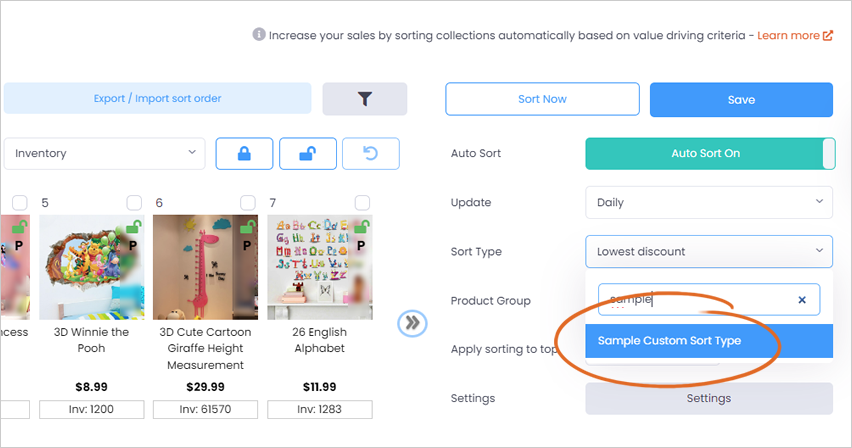The image size is (852, 448).
Task: Click the 26 English Alphabet thumbnail
Action: click(320, 267)
